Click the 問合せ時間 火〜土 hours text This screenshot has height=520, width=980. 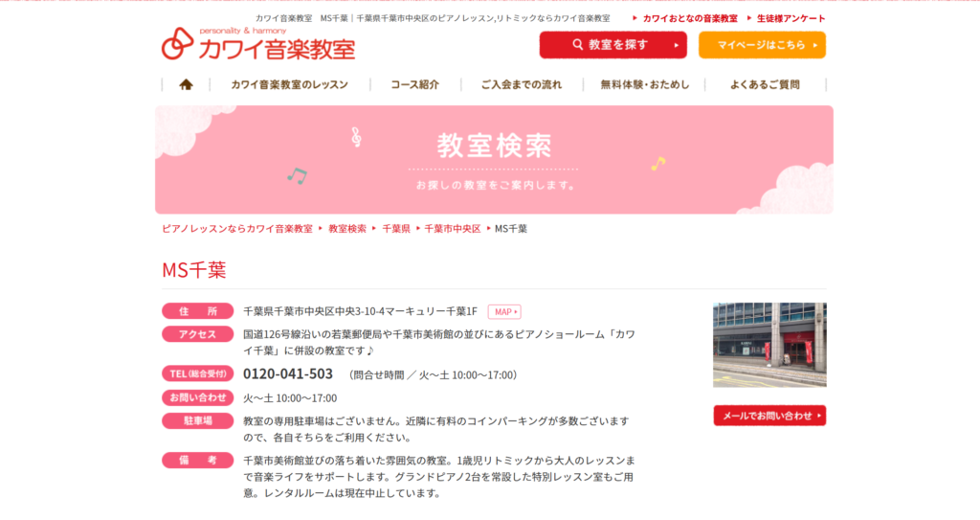[434, 374]
